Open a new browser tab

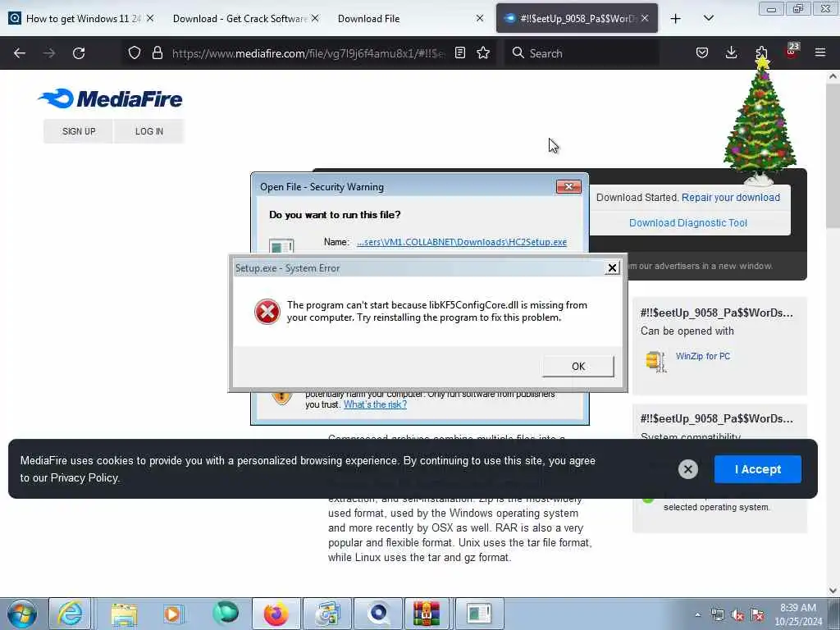pyautogui.click(x=676, y=19)
